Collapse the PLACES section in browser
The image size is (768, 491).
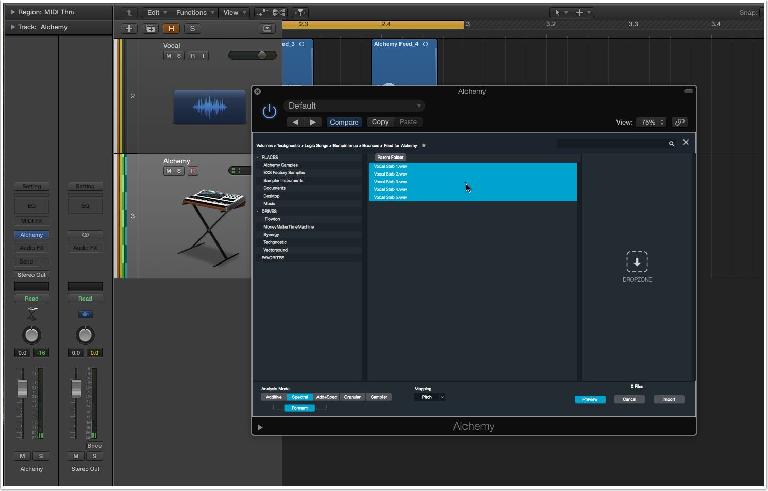pyautogui.click(x=258, y=157)
